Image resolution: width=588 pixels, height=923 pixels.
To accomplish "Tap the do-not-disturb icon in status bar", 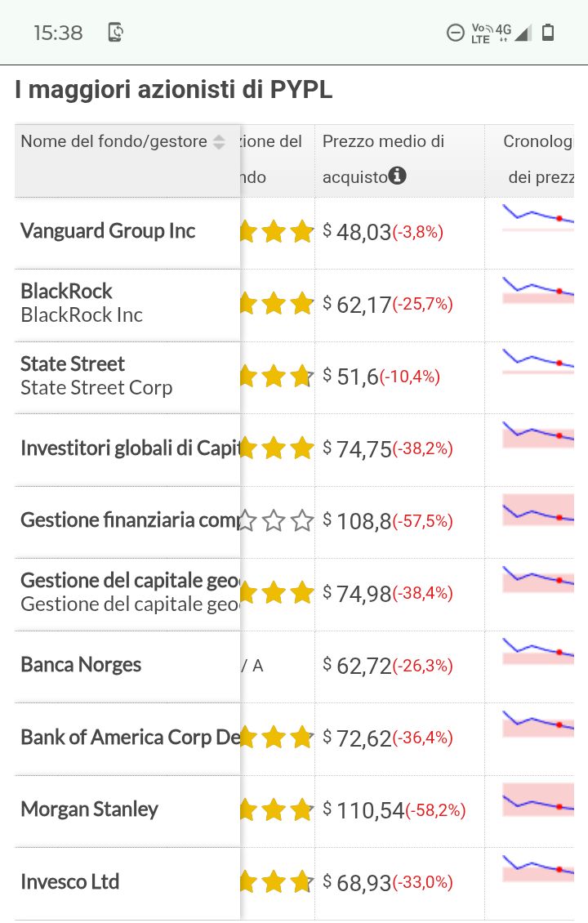I will point(455,33).
